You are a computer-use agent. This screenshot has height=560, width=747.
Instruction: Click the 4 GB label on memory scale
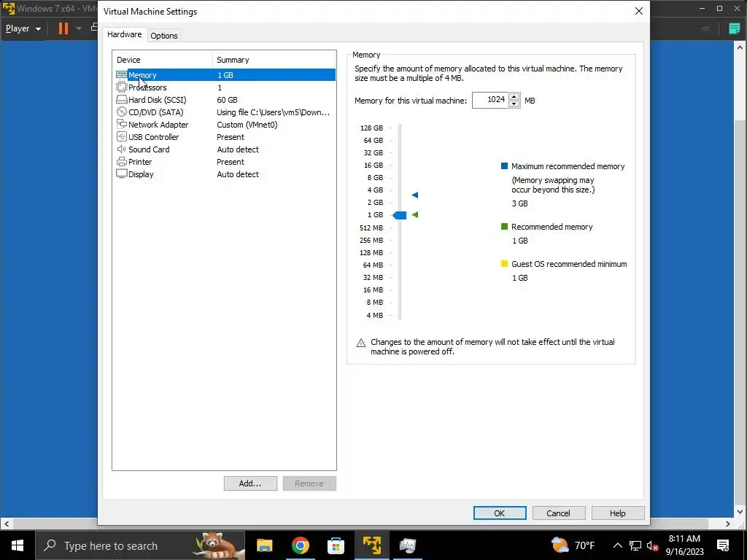(x=375, y=190)
